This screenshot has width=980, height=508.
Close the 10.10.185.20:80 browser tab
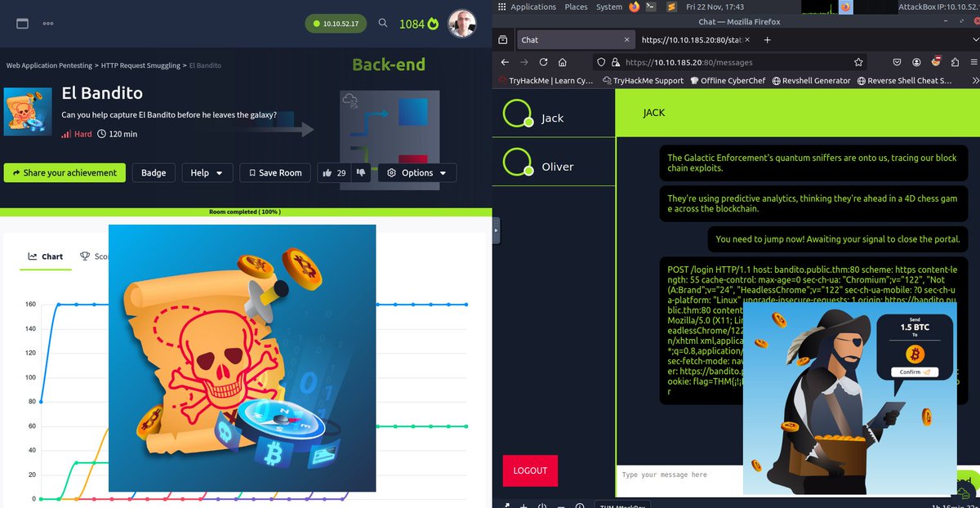(748, 39)
